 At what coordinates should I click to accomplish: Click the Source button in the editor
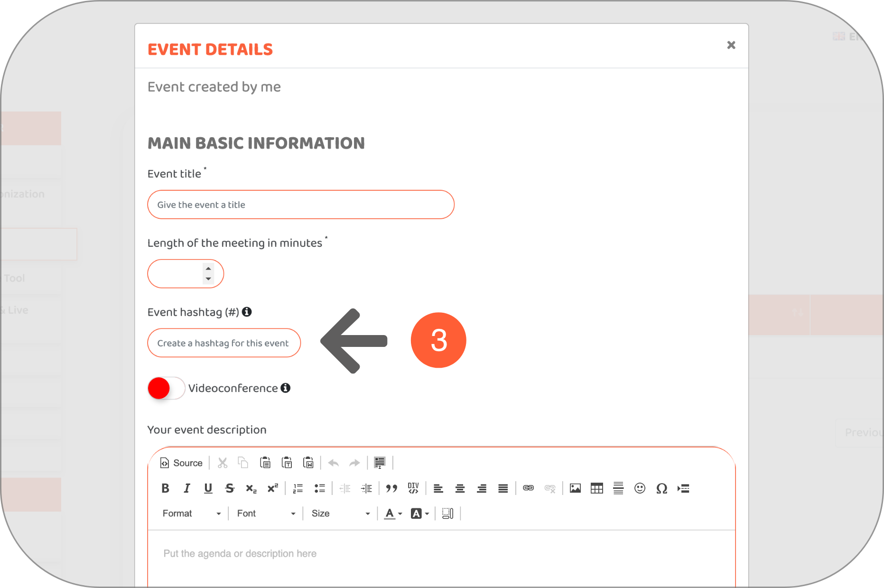click(x=181, y=463)
